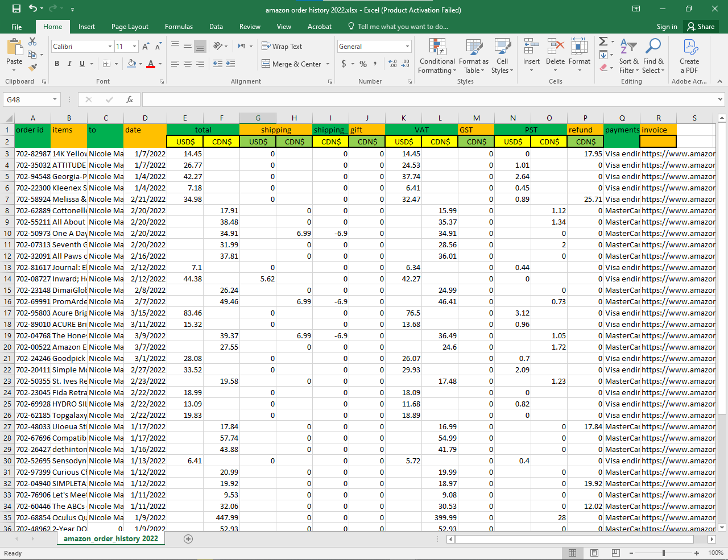This screenshot has width=728, height=560.
Task: Click the Save icon in title bar
Action: coord(16,9)
